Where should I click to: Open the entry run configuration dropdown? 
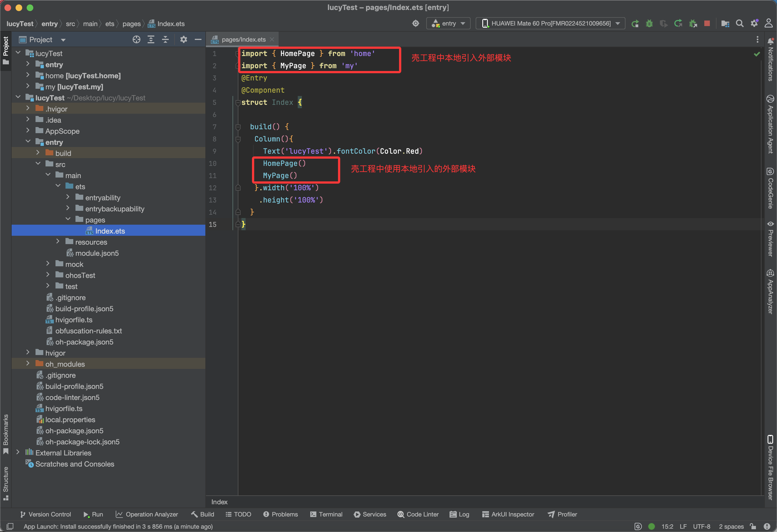[449, 23]
